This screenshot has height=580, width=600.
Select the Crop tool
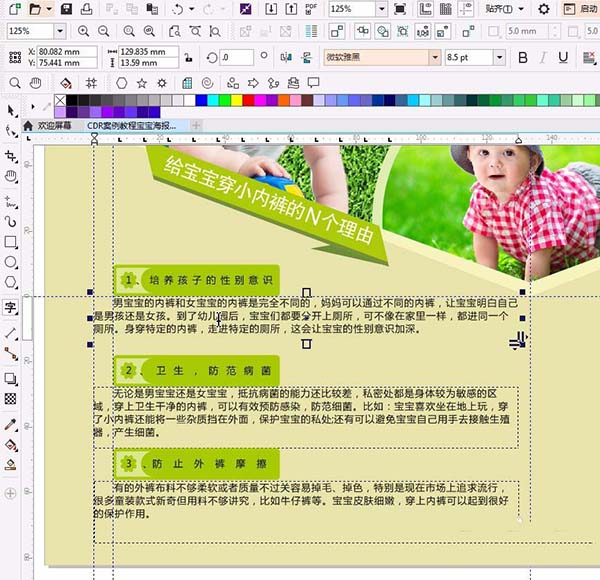11,156
